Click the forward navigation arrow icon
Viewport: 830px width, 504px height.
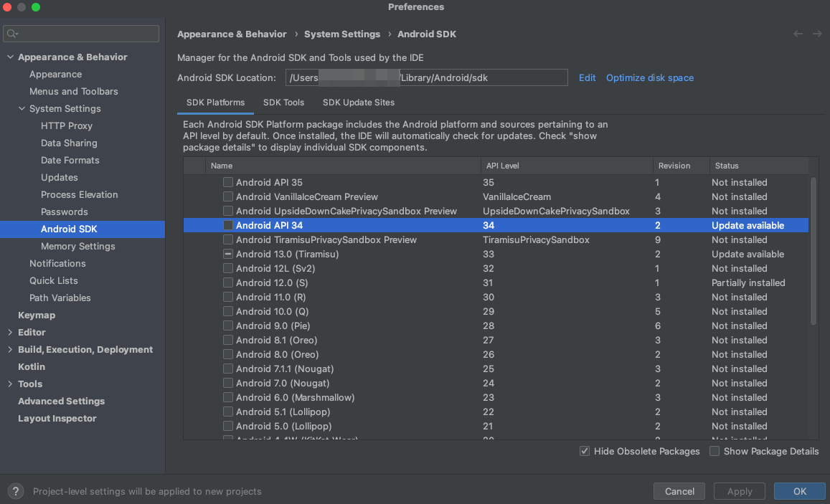point(817,34)
